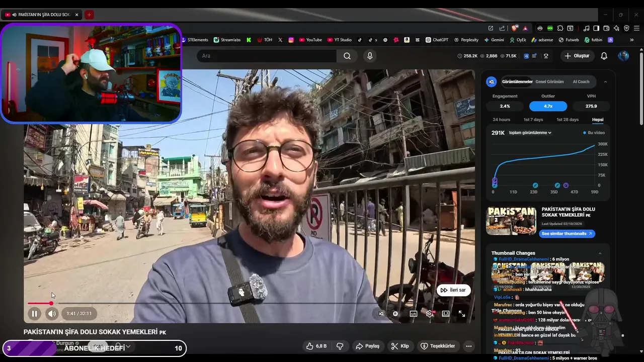Like the video (6,8 B)

point(316,346)
